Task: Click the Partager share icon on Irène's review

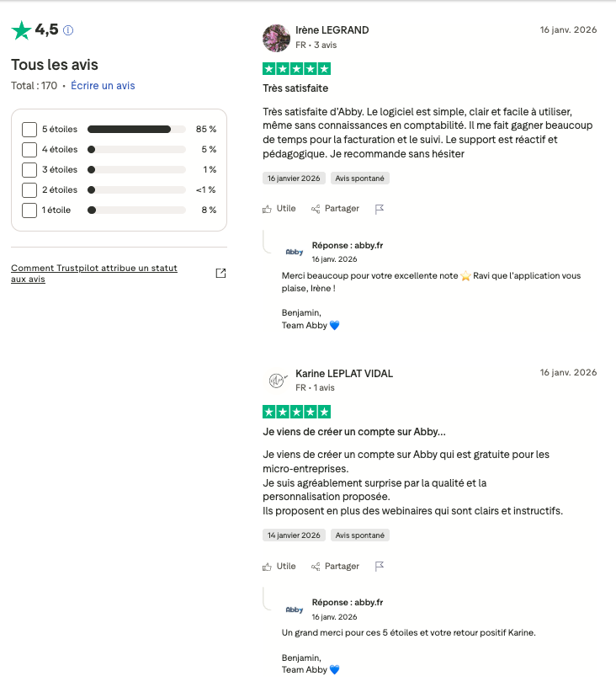Action: pos(316,209)
